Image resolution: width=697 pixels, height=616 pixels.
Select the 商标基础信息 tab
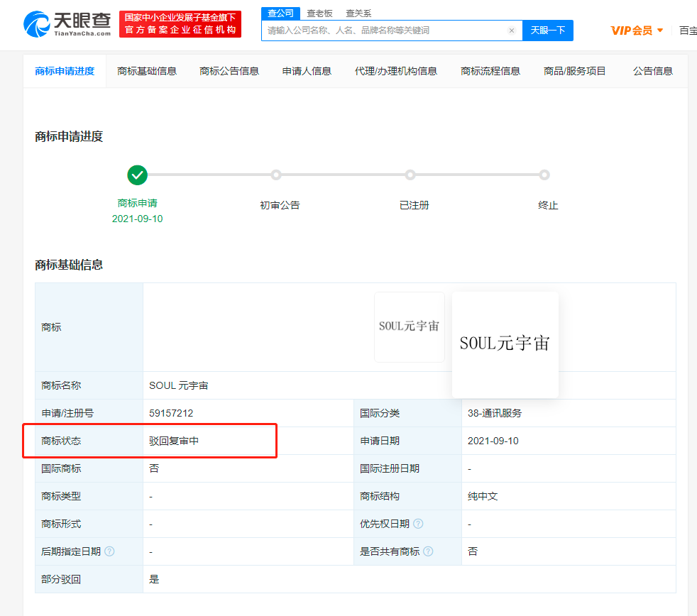click(x=147, y=71)
